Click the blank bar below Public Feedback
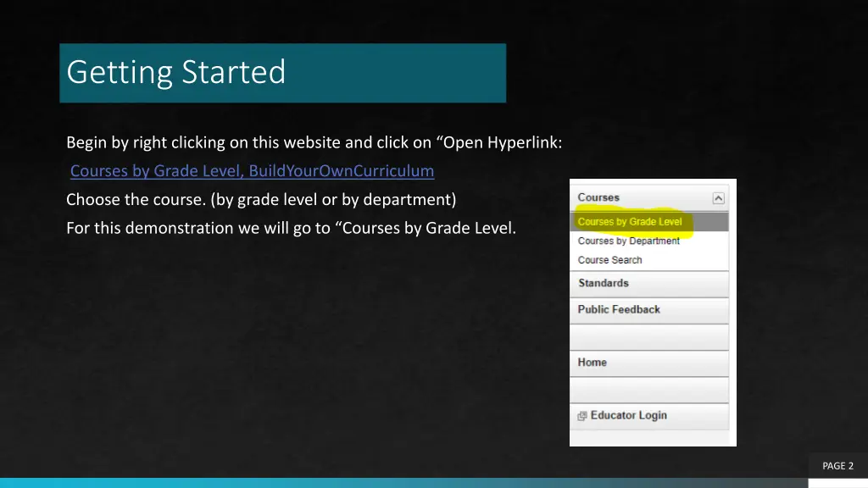Viewport: 868px width, 488px height. click(x=648, y=336)
